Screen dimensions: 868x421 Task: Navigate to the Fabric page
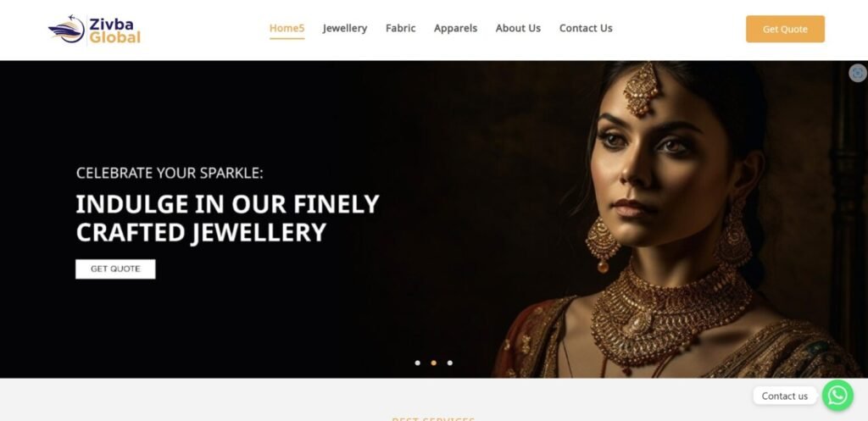pyautogui.click(x=400, y=28)
